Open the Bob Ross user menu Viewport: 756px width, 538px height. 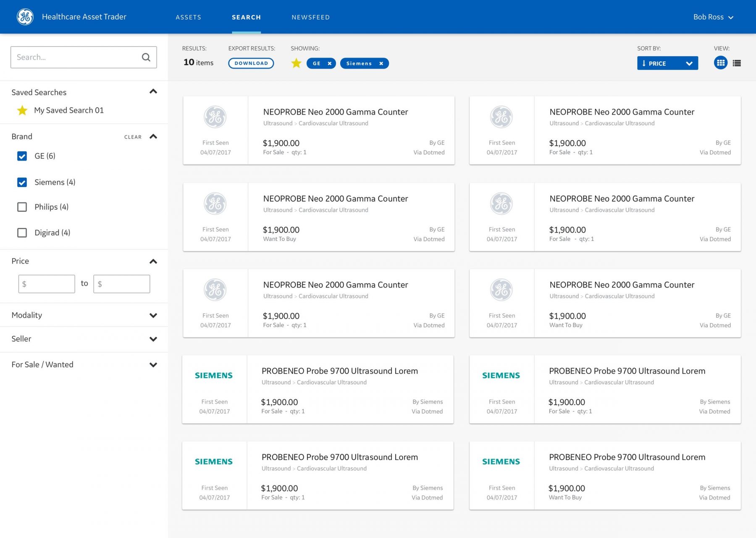(x=713, y=17)
